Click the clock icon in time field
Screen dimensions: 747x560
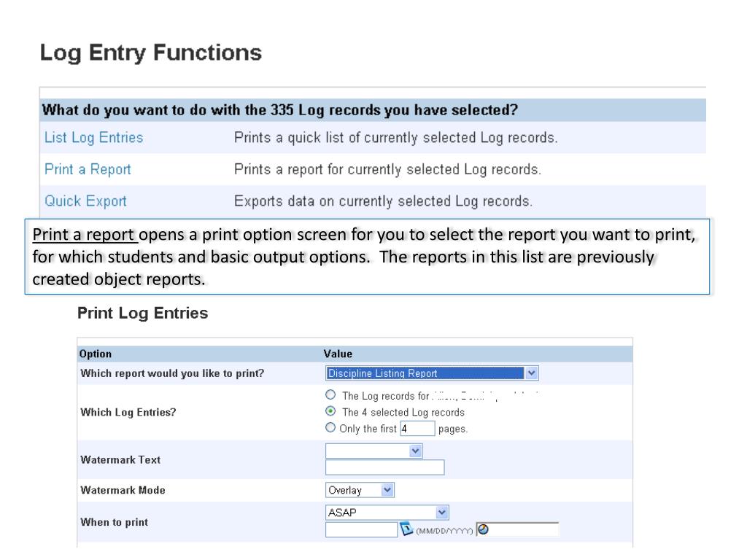pos(483,529)
